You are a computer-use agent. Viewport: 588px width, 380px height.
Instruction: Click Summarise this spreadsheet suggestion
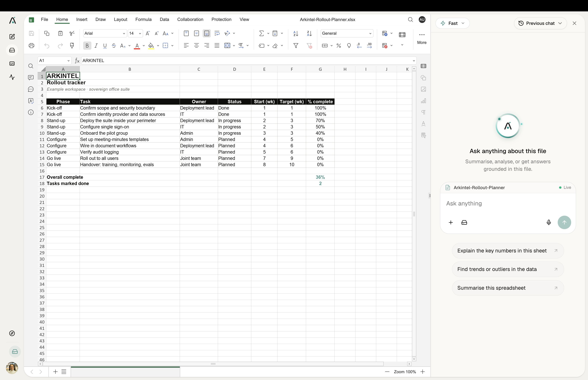(x=508, y=288)
